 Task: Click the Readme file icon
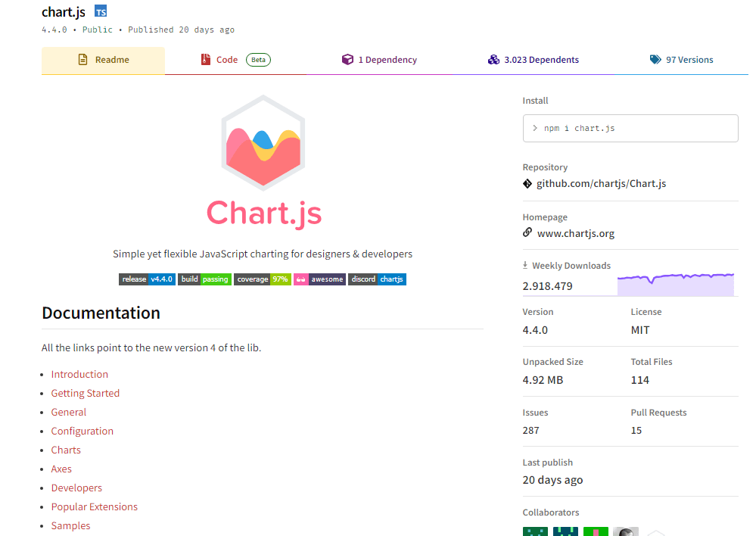[83, 60]
